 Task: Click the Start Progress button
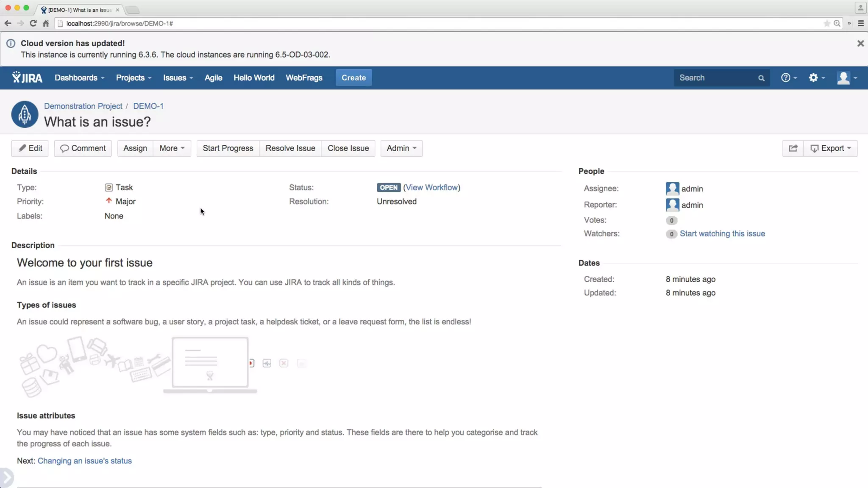click(228, 148)
